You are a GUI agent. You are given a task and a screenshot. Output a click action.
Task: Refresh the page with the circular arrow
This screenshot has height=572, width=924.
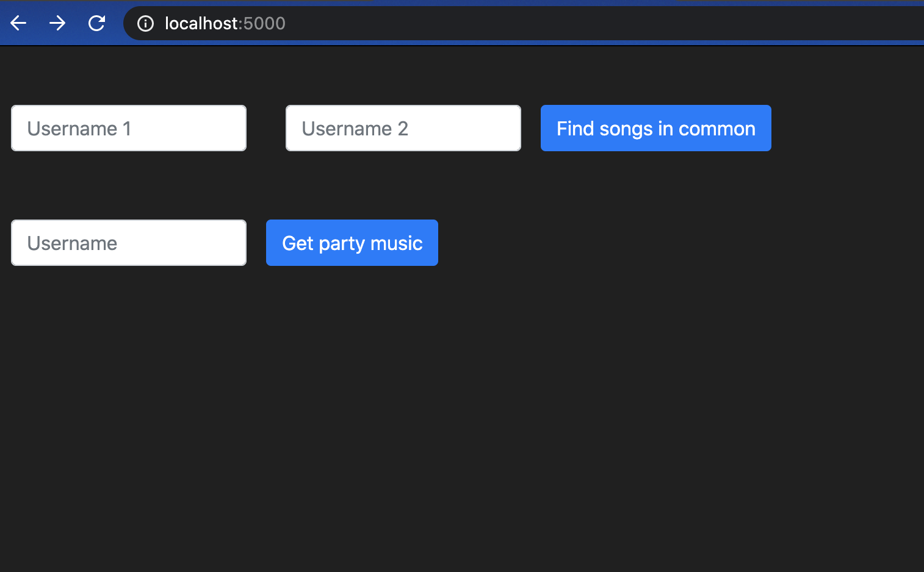(x=96, y=24)
